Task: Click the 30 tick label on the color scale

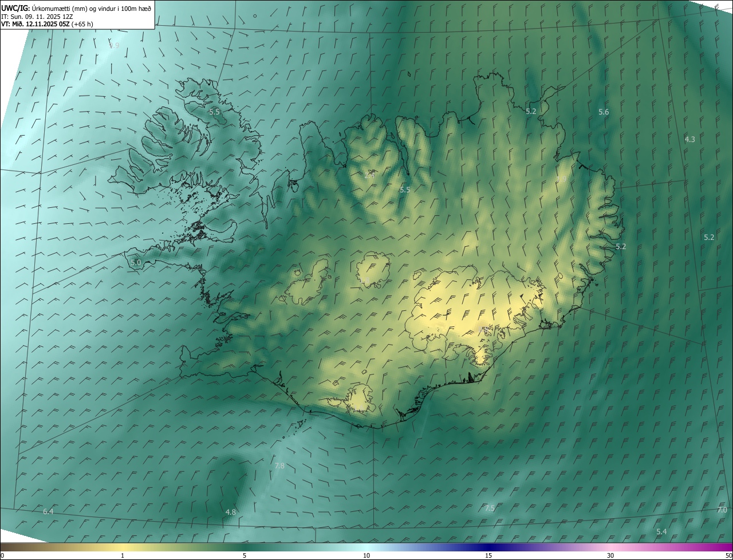Action: click(x=610, y=556)
